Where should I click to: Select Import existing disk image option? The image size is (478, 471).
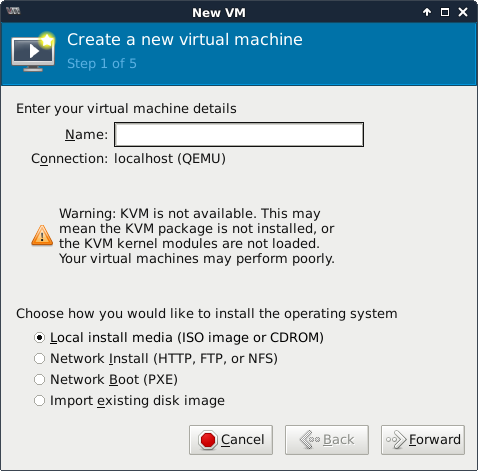tap(129, 401)
